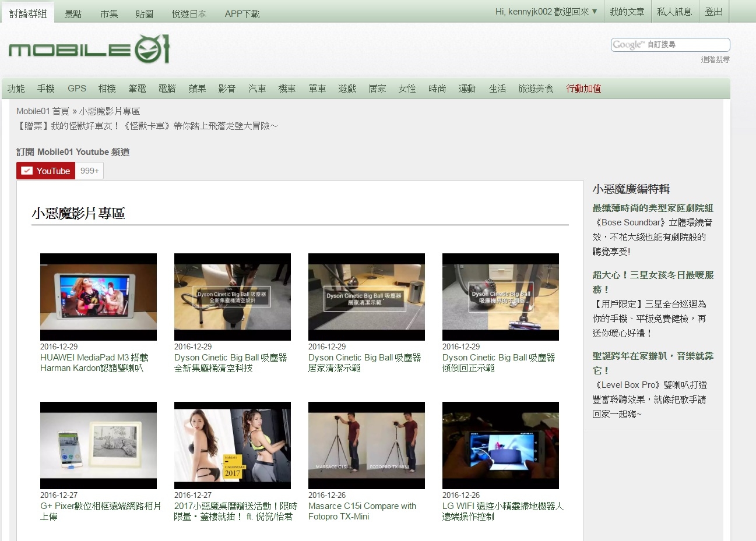The image size is (756, 541).
Task: Click the 登出 logout link
Action: click(x=714, y=12)
